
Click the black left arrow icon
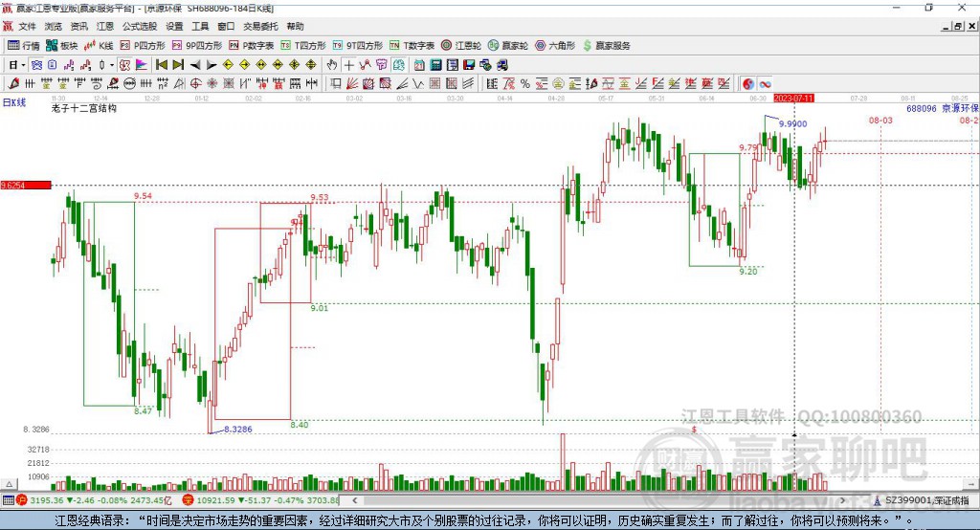[x=195, y=65]
